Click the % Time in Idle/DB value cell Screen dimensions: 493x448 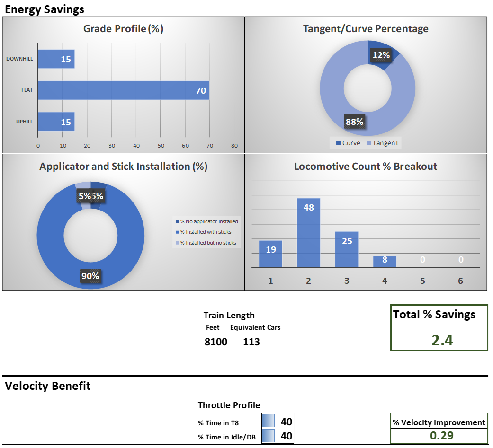278,436
